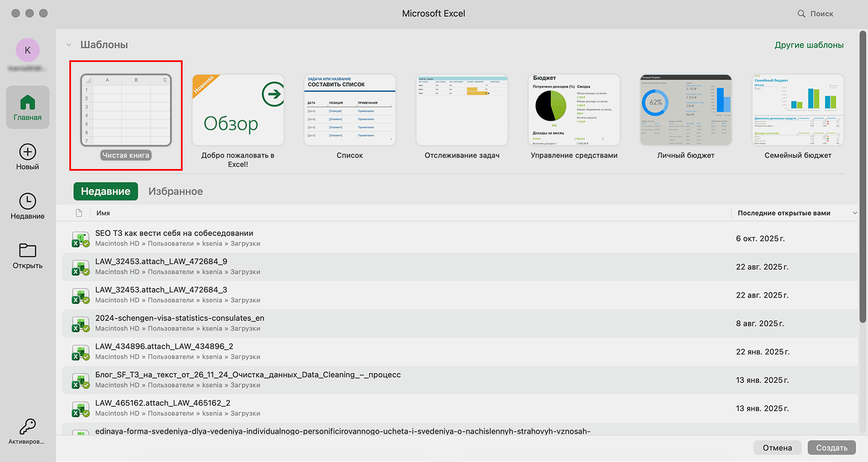Image resolution: width=868 pixels, height=462 pixels.
Task: Click the Отмена button
Action: [777, 447]
